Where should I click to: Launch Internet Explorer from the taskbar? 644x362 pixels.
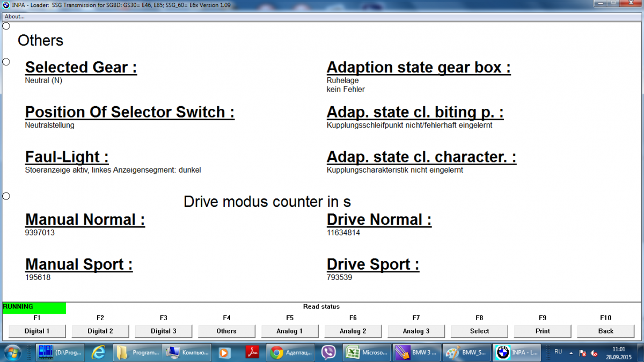coord(99,353)
